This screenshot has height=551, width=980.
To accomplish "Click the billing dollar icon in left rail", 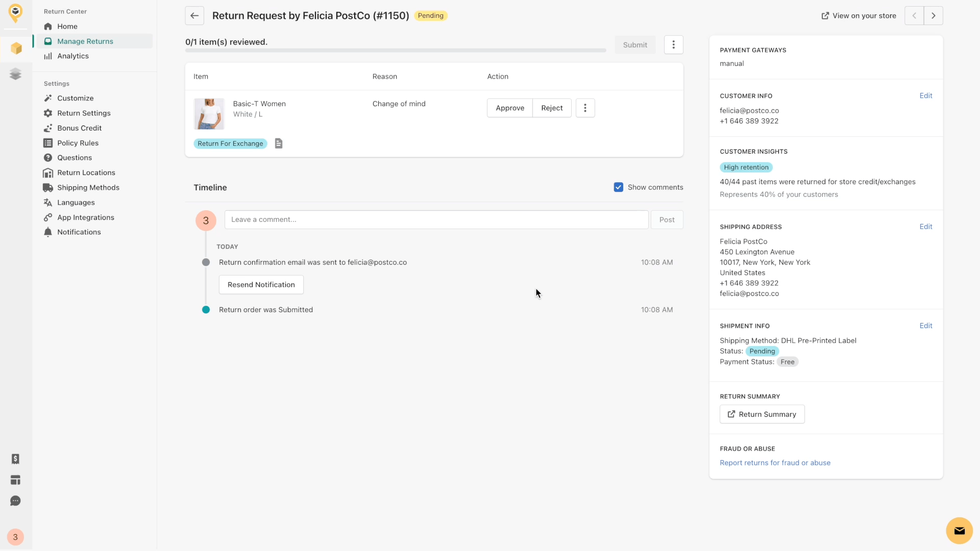I will (x=15, y=459).
